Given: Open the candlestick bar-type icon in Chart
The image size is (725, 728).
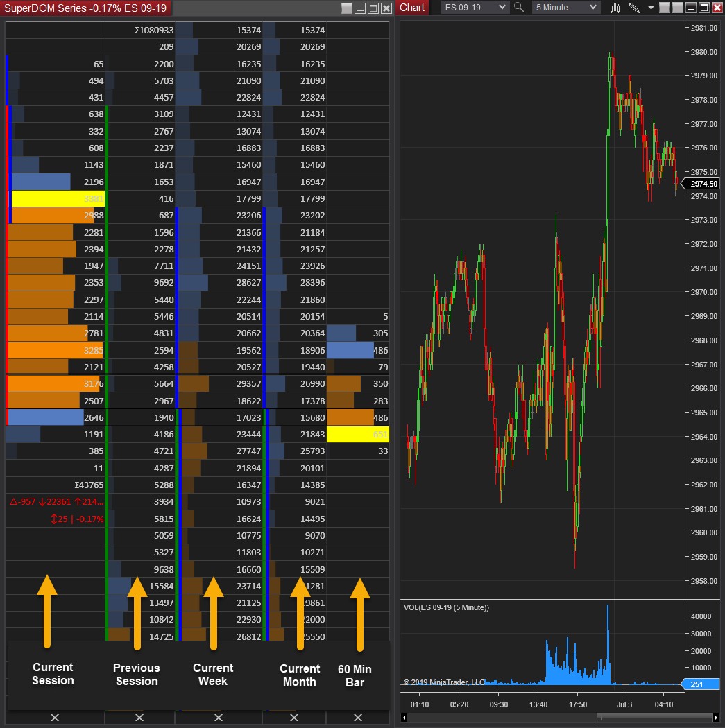Looking at the screenshot, I should [x=615, y=8].
